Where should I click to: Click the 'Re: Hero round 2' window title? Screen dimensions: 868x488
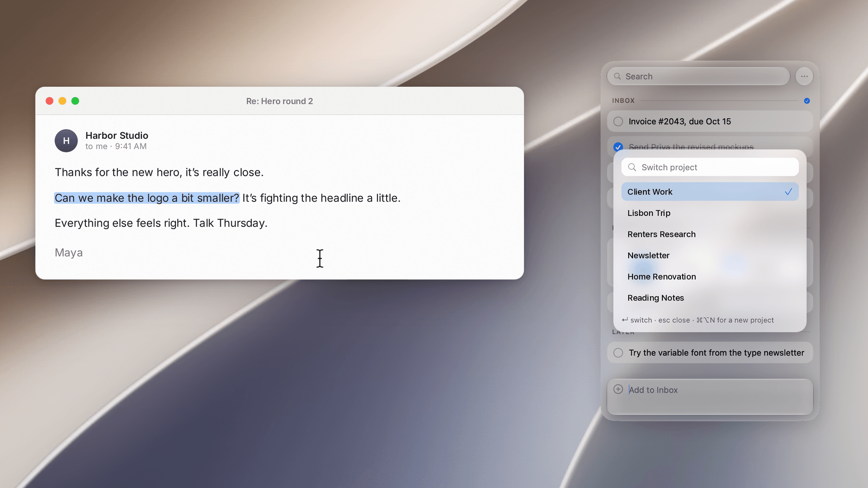coord(279,101)
